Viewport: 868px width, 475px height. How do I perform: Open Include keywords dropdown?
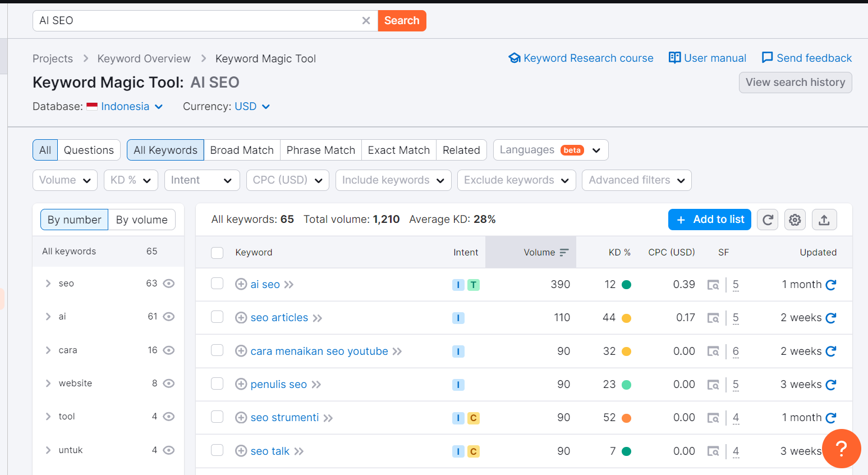tap(393, 180)
